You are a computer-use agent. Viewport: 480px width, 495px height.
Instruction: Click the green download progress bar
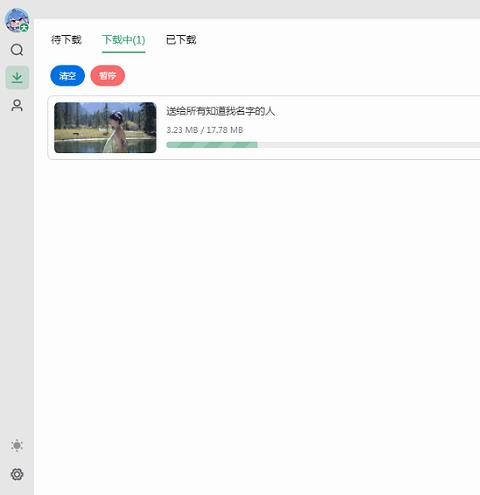[212, 145]
